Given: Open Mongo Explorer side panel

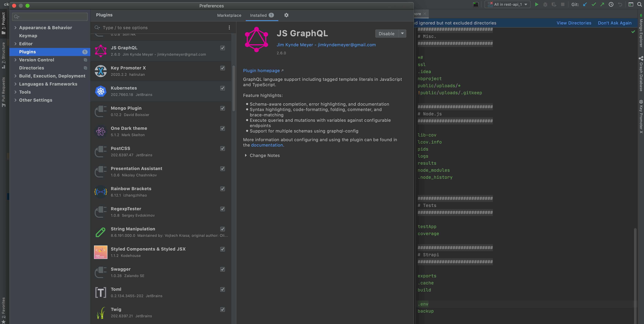Looking at the screenshot, I should [641, 31].
